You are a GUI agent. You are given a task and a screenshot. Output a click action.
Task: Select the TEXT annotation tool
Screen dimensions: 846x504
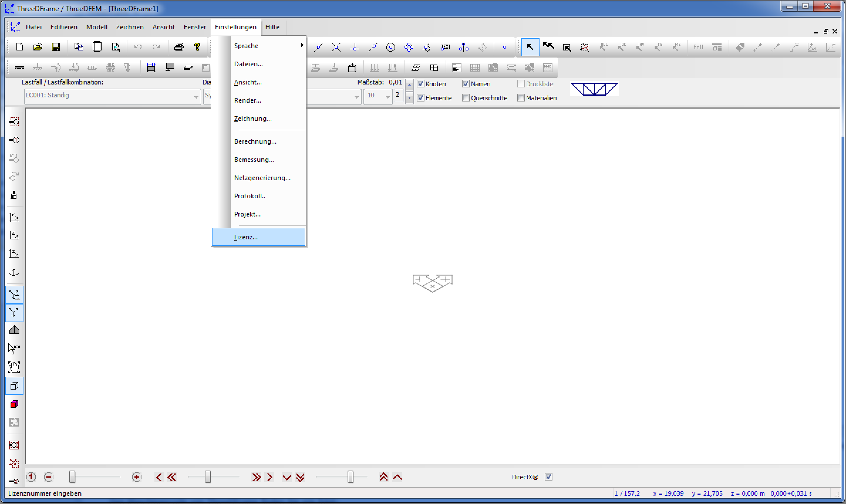(x=445, y=47)
